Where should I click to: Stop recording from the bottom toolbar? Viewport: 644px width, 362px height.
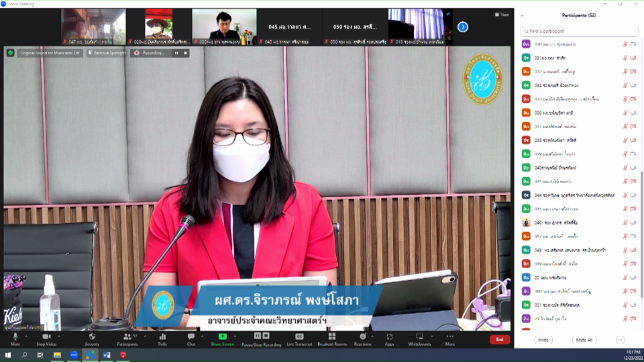[266, 336]
